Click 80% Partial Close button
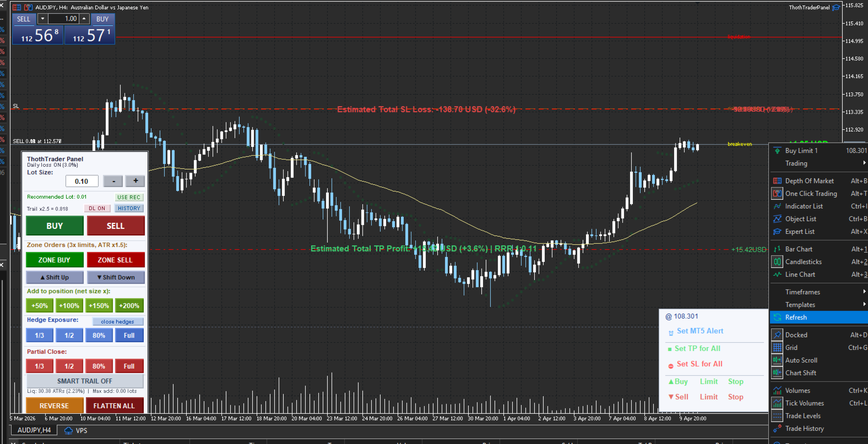 [x=99, y=366]
